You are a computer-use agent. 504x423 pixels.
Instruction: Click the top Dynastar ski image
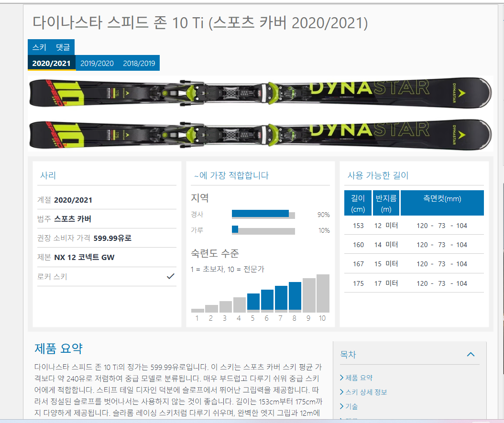click(260, 93)
